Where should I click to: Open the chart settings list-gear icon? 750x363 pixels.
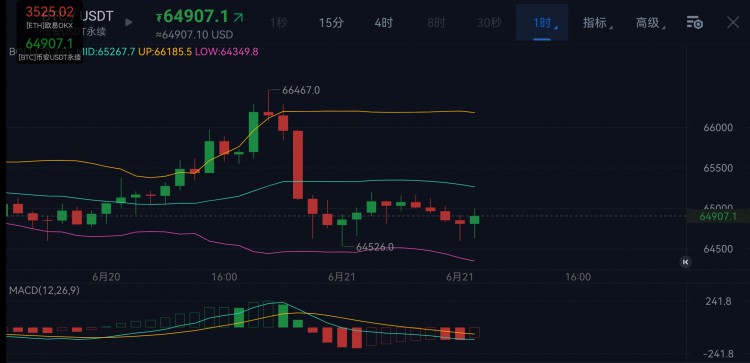point(694,22)
